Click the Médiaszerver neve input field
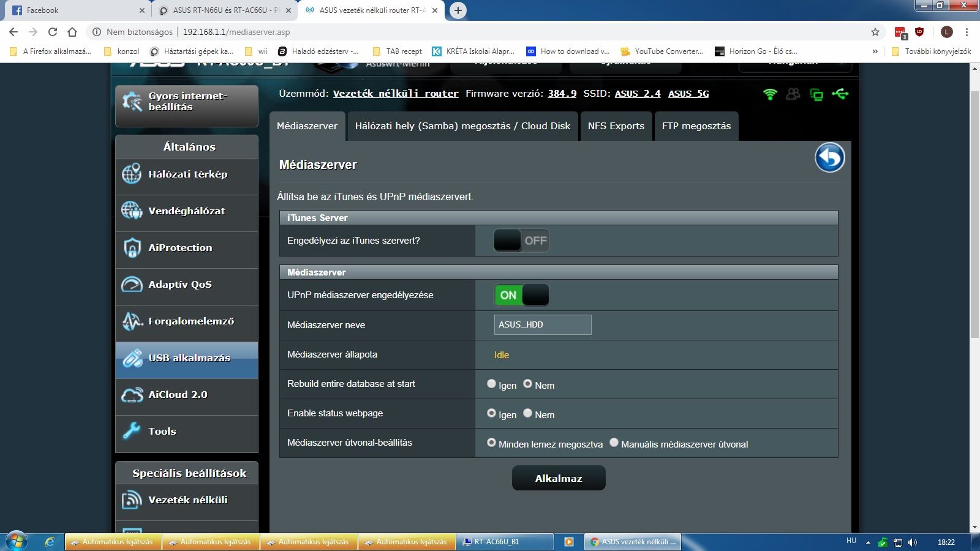 [x=543, y=325]
